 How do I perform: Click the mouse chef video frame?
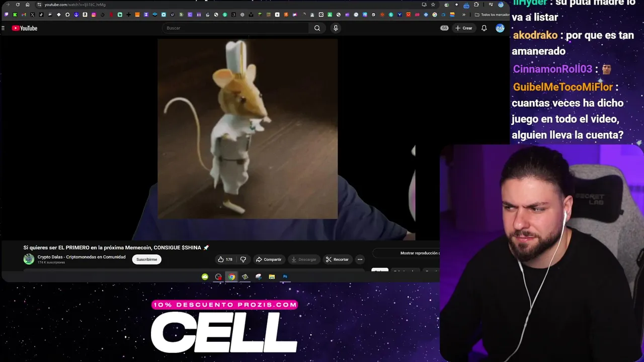coord(248,129)
